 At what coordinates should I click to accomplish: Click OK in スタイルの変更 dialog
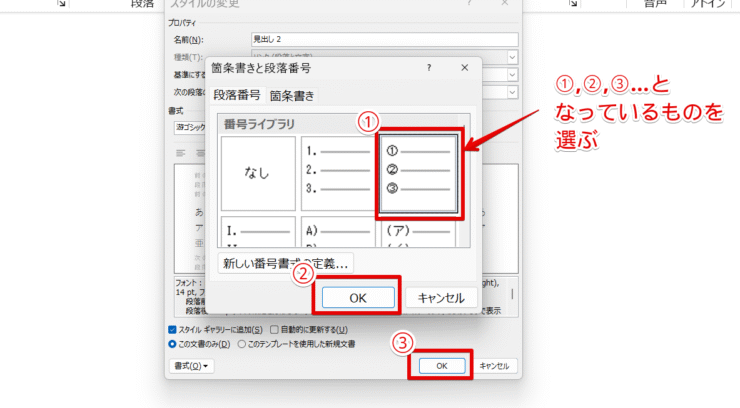pos(442,366)
